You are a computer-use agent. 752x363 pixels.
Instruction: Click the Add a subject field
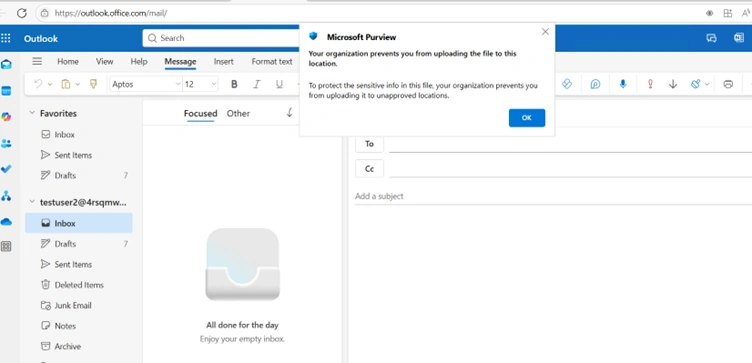click(x=553, y=196)
